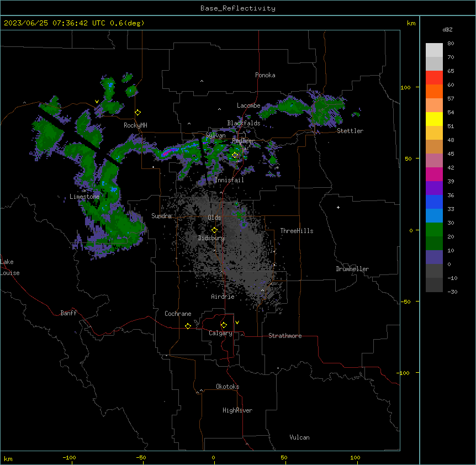The image size is (476, 465).
Task: Click the yellow diamond marker below Cochrane
Action: tap(188, 326)
